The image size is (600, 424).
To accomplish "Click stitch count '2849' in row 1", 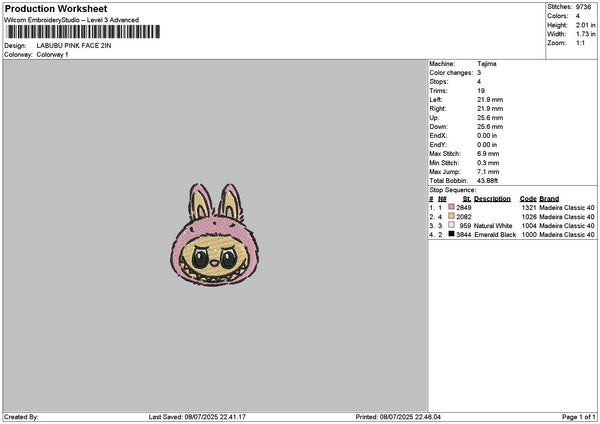I will click(464, 208).
